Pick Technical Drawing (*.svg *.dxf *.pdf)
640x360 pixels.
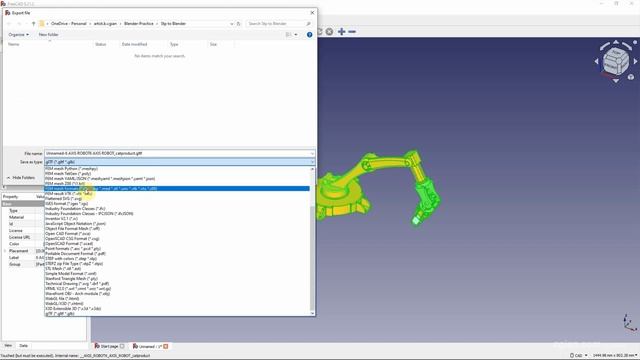click(x=77, y=284)
